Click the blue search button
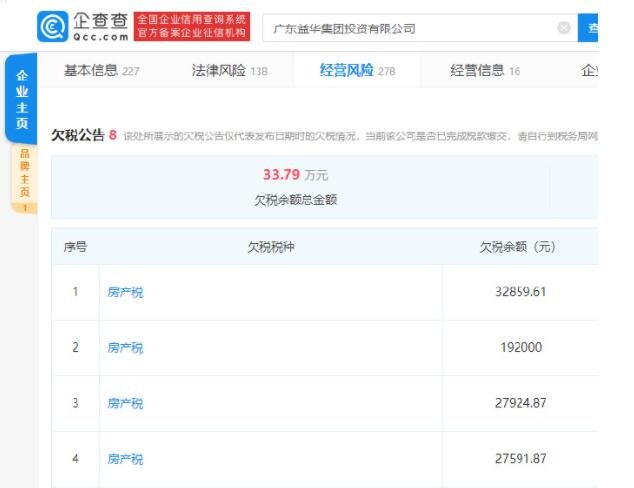This screenshot has height=488, width=634. pyautogui.click(x=588, y=28)
